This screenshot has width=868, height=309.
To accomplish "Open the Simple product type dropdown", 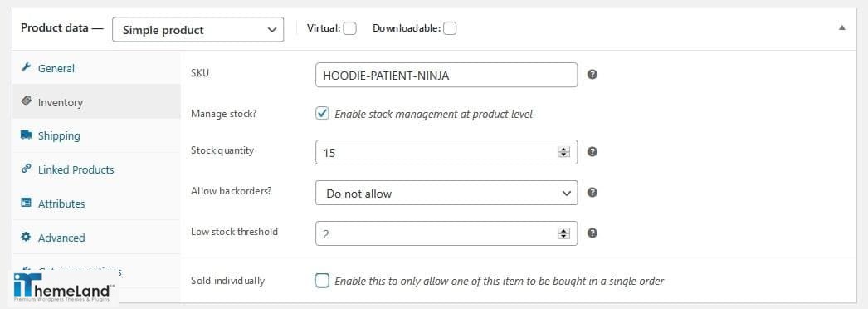I will (197, 29).
